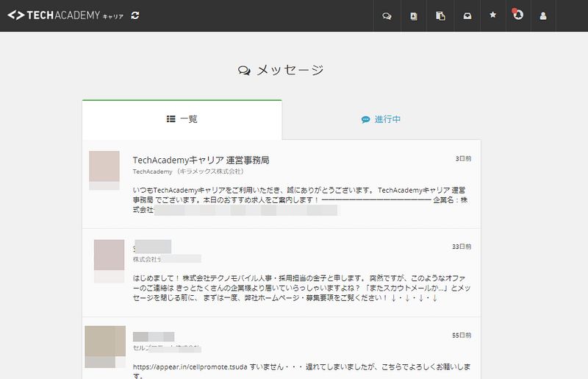Image resolution: width=588 pixels, height=379 pixels.
Task: Click avatar of TechAcademy運営事務局 message
Action: point(104,170)
